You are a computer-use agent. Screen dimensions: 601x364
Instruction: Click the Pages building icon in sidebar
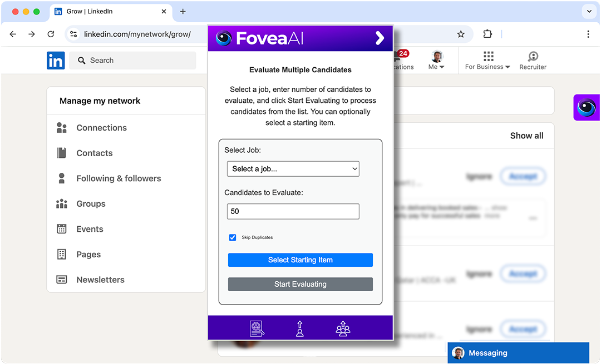tap(61, 254)
